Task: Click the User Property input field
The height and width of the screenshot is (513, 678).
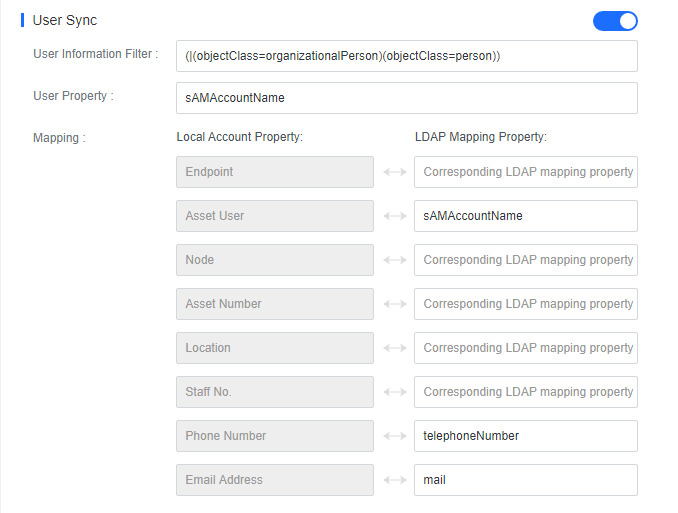Action: [x=406, y=98]
